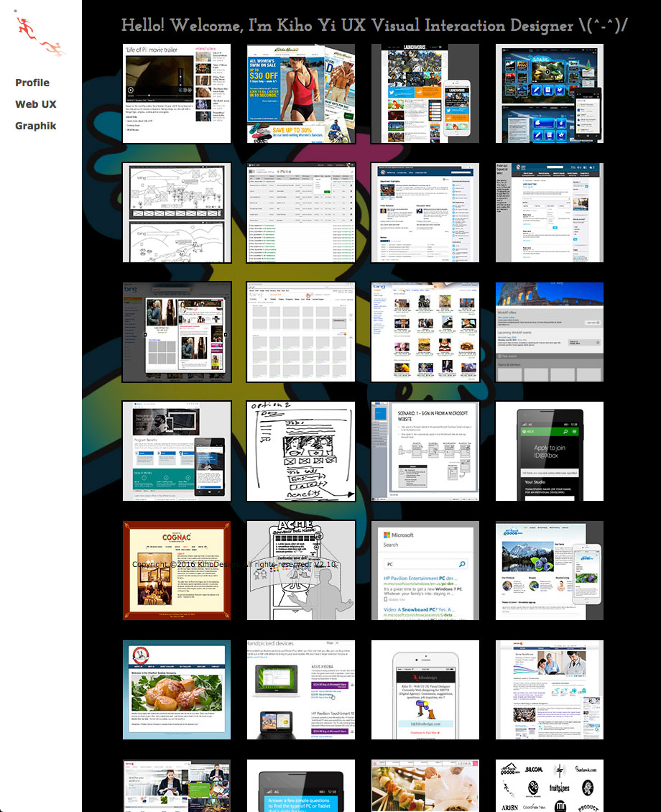Screen dimensions: 661x812
Task: Open the Bing gray grid wireframe thumbnail
Action: 301,332
